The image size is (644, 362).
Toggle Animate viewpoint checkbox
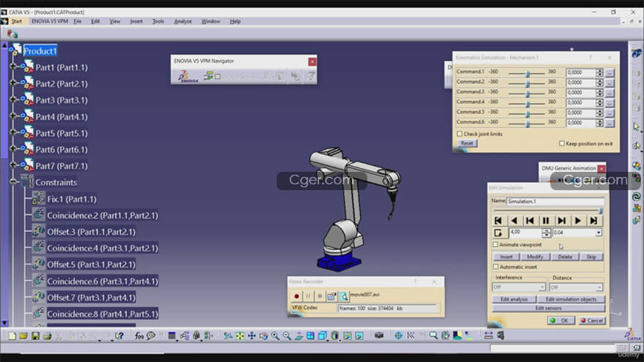[x=495, y=244]
